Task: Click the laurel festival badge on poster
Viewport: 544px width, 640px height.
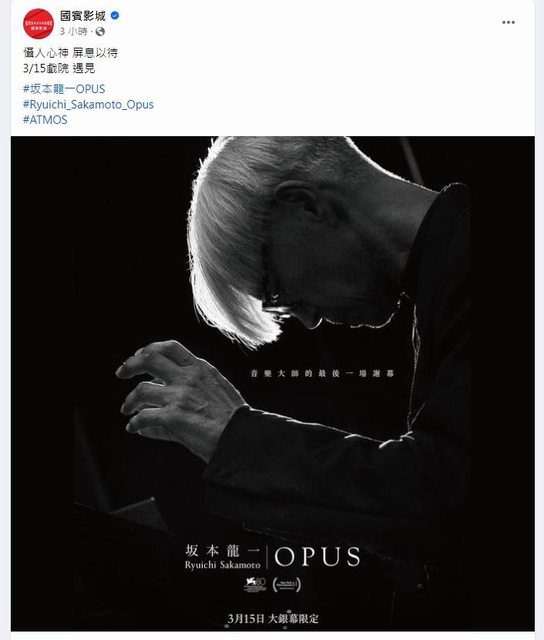Action: (x=286, y=584)
